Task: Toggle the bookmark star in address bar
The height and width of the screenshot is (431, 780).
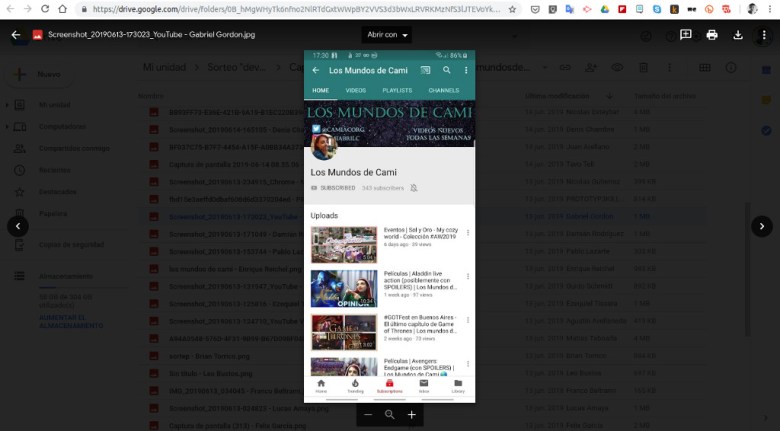Action: [513, 9]
